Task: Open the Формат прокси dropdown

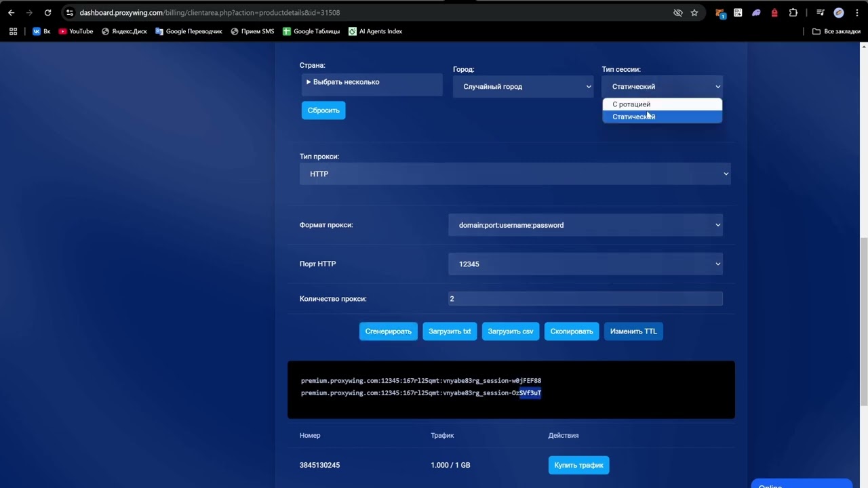Action: click(x=585, y=225)
